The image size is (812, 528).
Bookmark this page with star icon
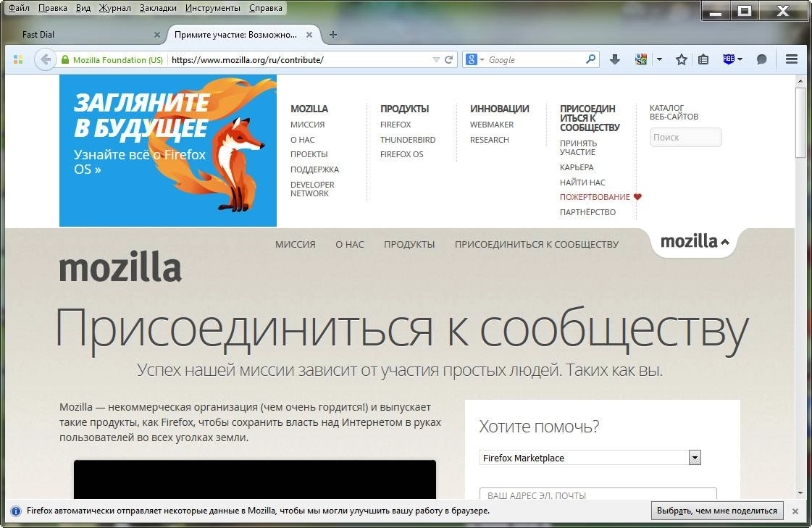click(x=682, y=59)
